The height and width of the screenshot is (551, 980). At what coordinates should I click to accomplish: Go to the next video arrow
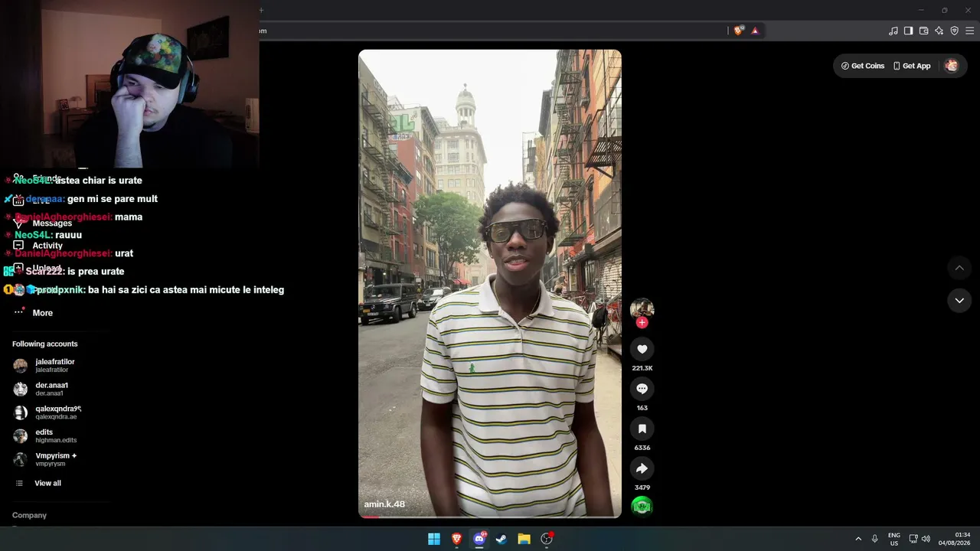[959, 301]
